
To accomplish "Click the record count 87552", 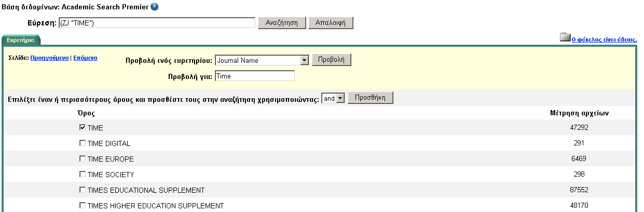I will coord(579,190).
